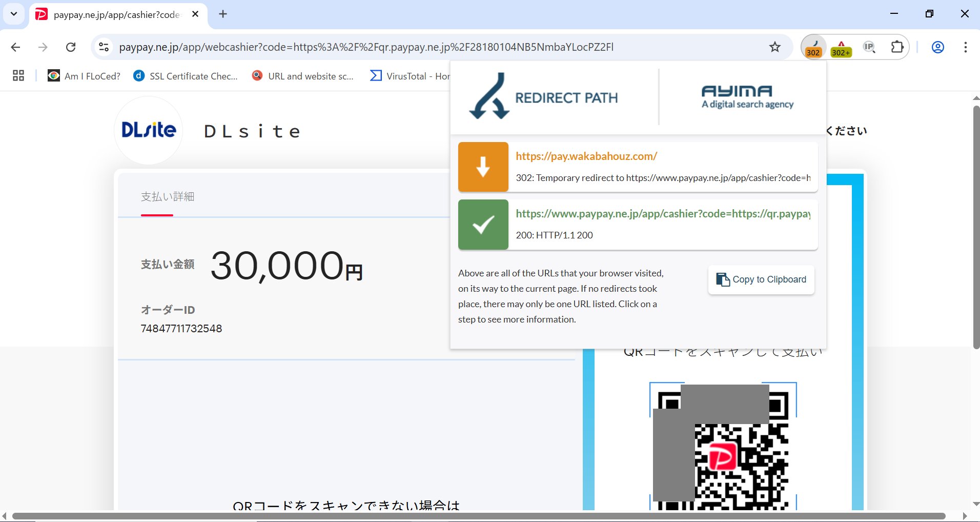The width and height of the screenshot is (980, 522).
Task: Close the paypay.ne.jp browser tab
Action: 195,14
